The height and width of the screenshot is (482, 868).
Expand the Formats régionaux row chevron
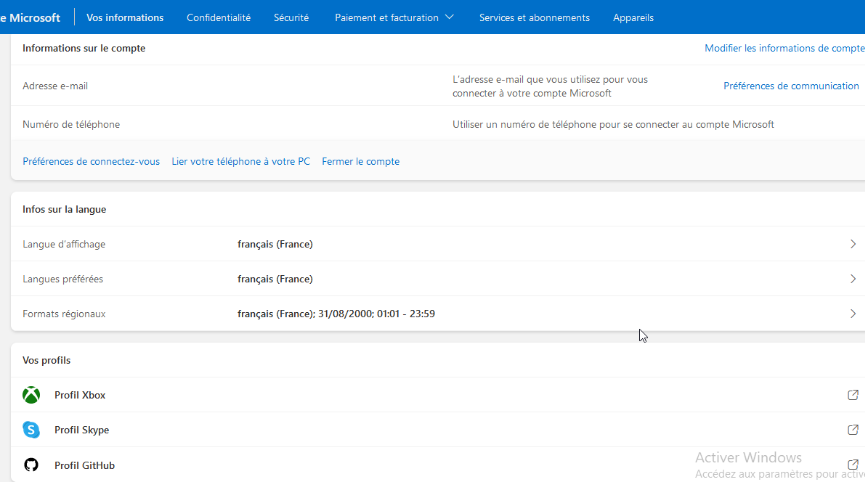853,314
